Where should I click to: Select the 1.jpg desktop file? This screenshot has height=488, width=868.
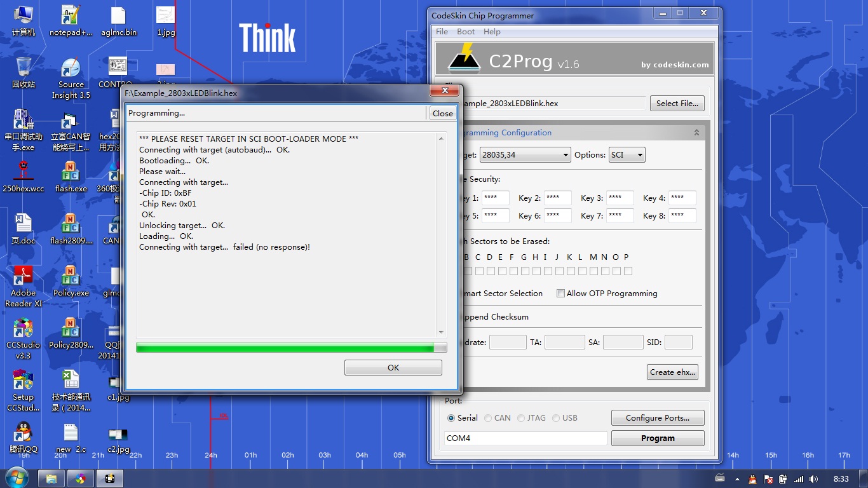pos(166,21)
